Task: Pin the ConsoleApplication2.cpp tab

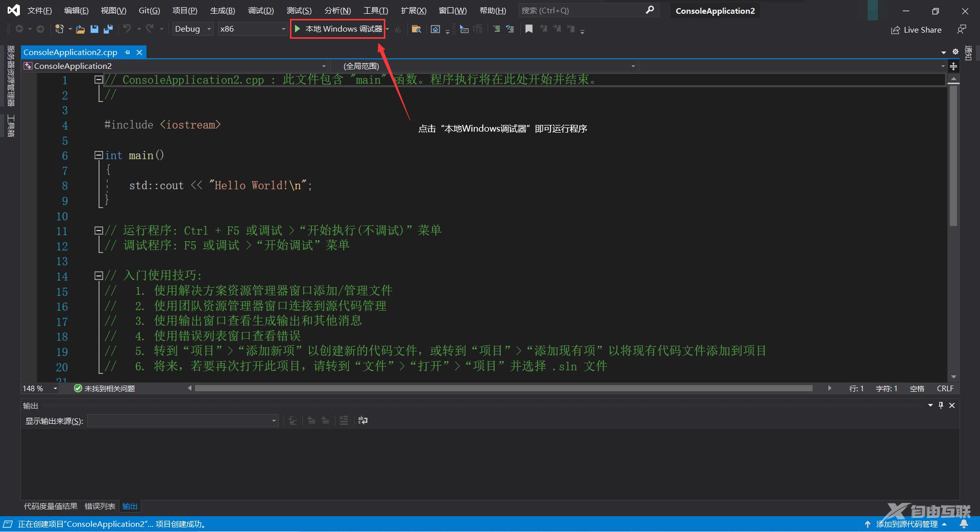Action: tap(128, 52)
